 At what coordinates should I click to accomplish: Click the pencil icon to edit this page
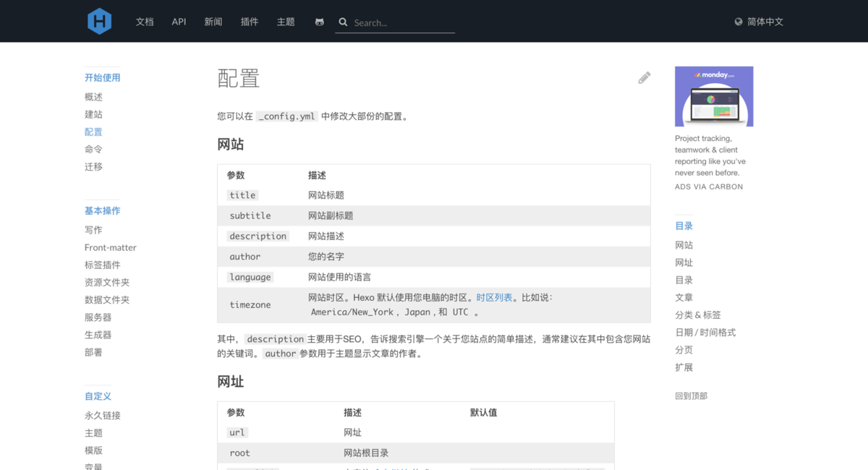tap(644, 77)
